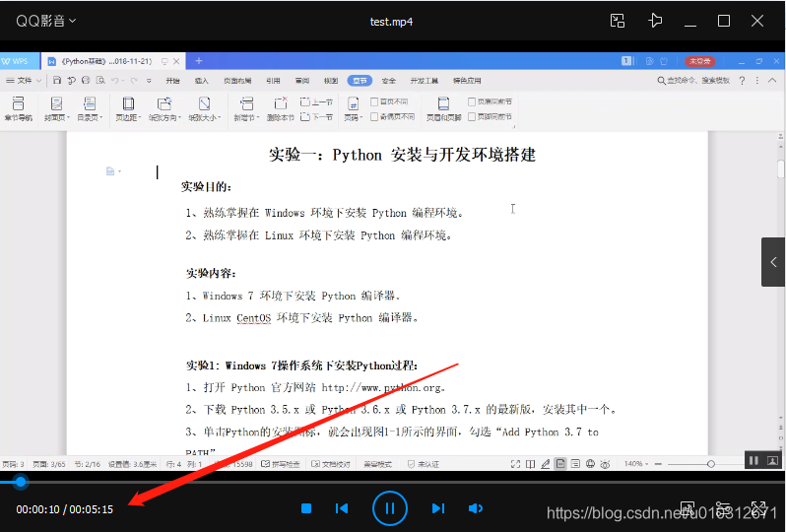The height and width of the screenshot is (532, 786).
Task: Stop playback with the square stop button
Action: coord(306,508)
